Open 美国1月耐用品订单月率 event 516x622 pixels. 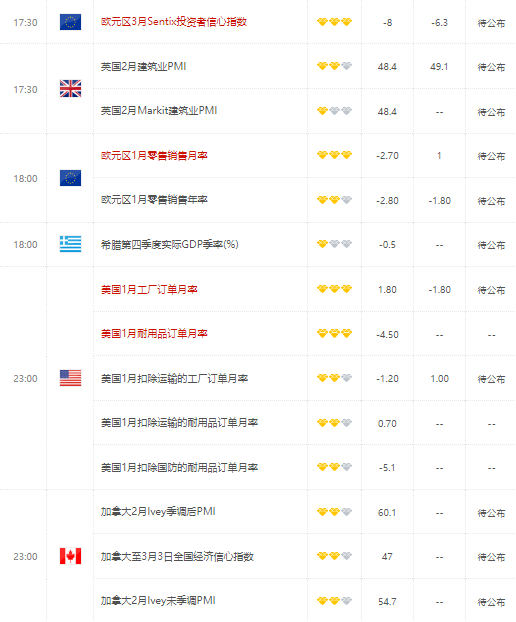coord(154,334)
